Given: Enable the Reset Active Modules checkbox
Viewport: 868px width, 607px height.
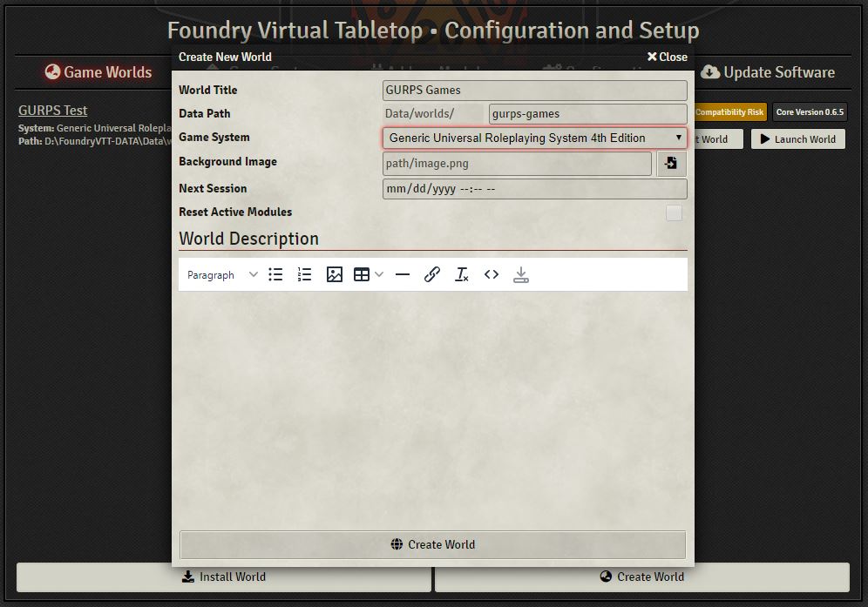Looking at the screenshot, I should coord(674,213).
